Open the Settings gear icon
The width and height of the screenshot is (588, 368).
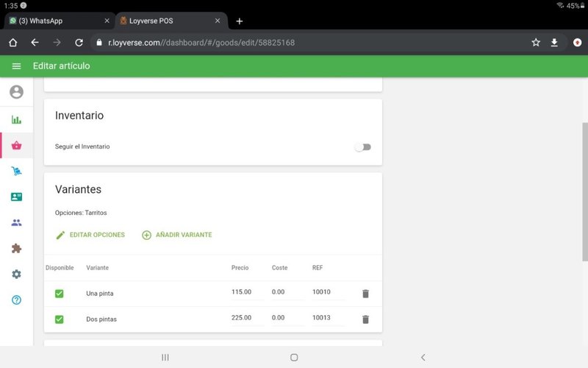tap(16, 274)
